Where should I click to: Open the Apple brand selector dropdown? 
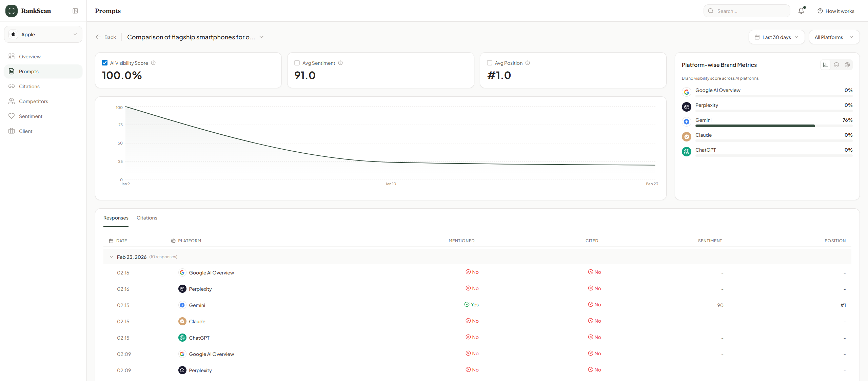coord(43,34)
